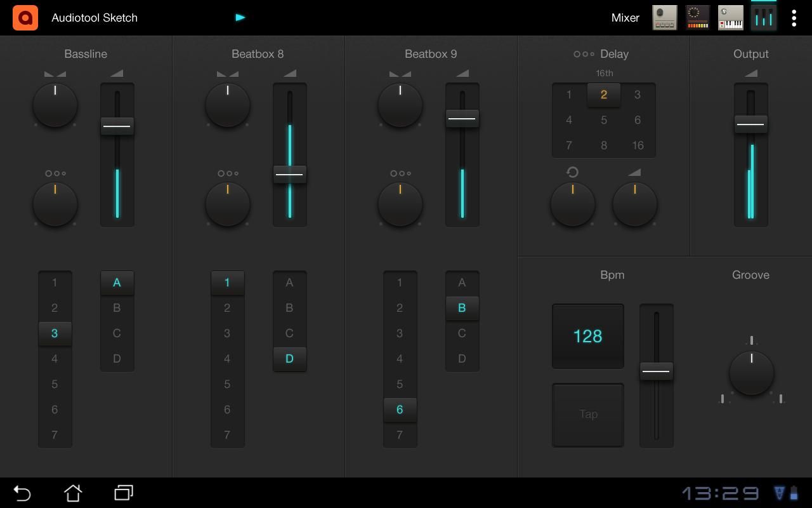Tap the Tap tempo button

point(588,415)
